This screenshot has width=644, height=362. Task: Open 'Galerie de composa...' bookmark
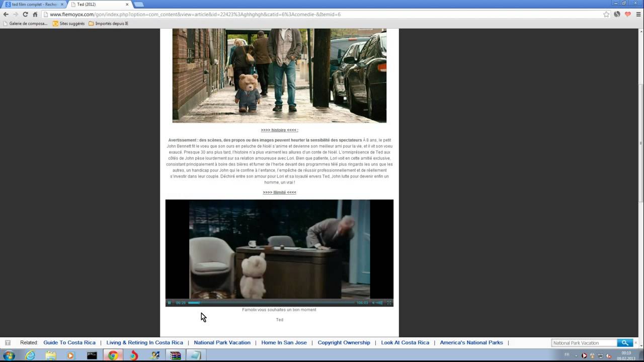(25, 23)
